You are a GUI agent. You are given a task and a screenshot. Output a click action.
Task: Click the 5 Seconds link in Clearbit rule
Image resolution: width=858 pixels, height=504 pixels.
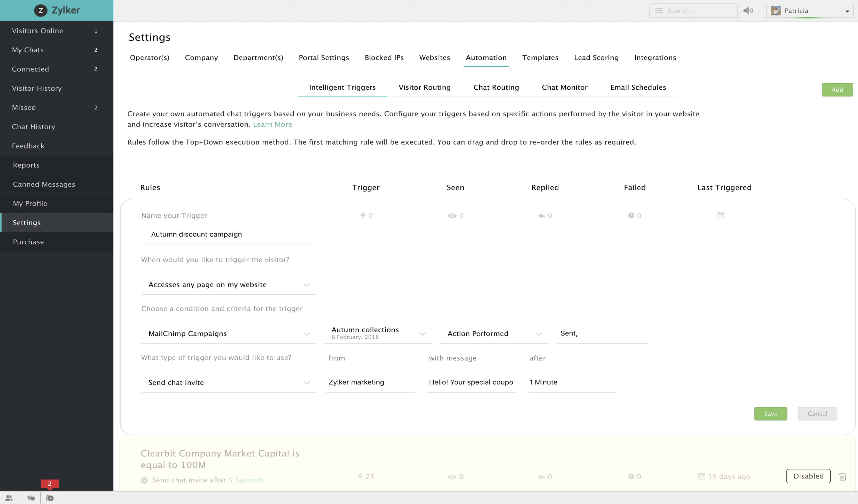pos(246,480)
